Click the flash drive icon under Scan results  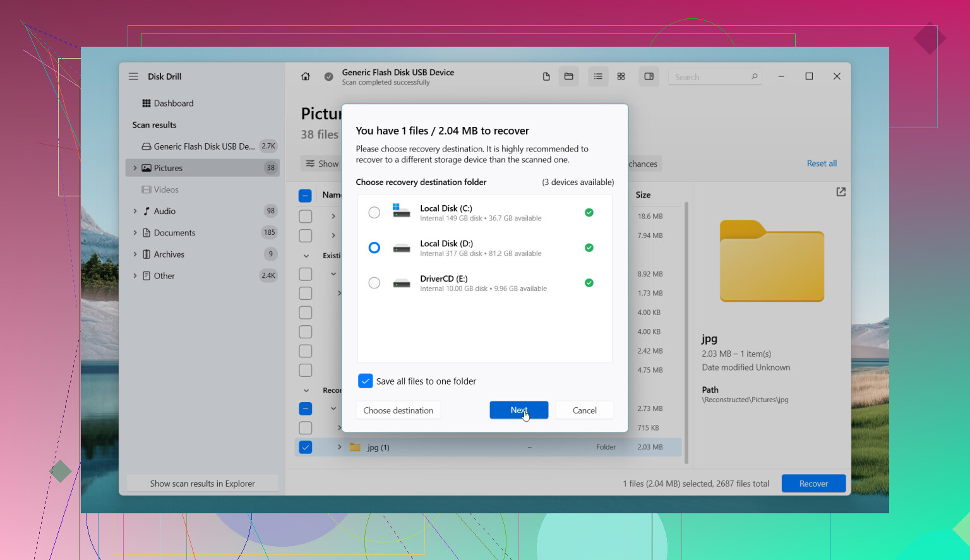point(147,146)
